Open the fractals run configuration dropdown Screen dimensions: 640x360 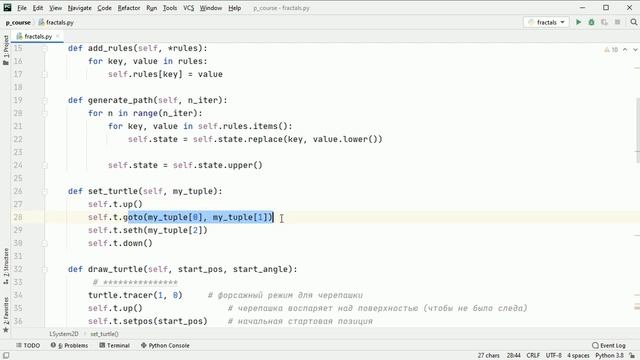click(x=546, y=22)
